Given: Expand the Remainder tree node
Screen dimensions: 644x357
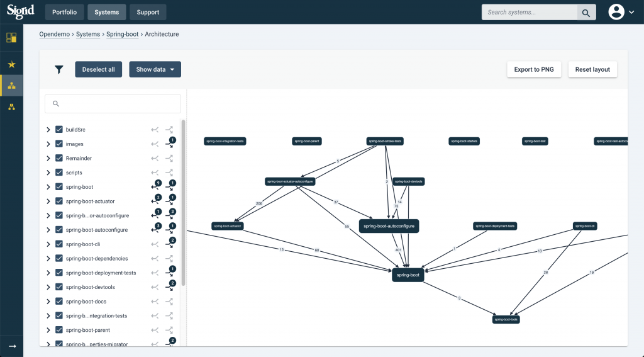Looking at the screenshot, I should 48,158.
